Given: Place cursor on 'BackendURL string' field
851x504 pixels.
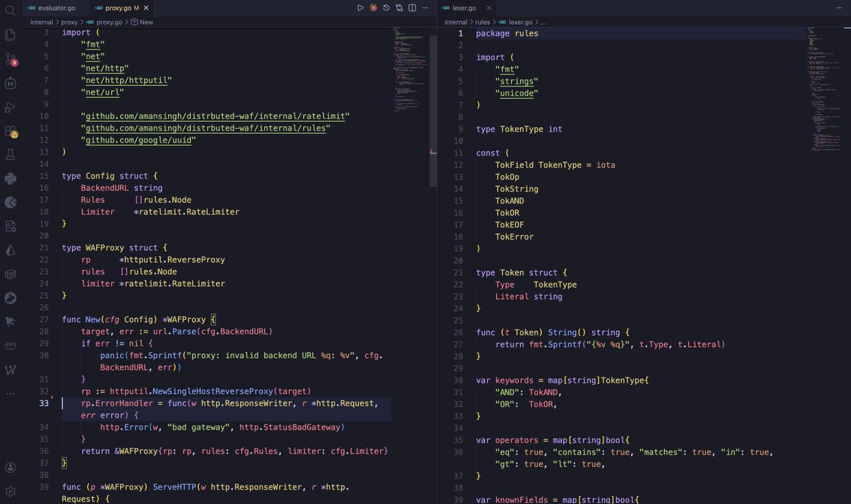Looking at the screenshot, I should 122,188.
